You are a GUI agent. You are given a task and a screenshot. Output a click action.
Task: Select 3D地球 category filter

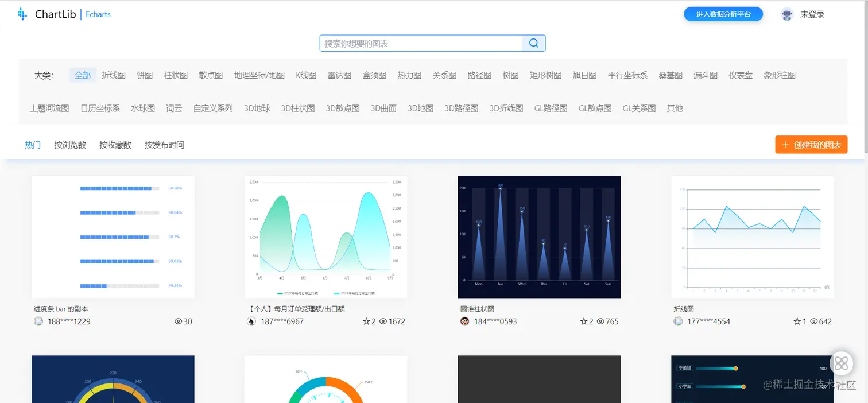click(257, 108)
